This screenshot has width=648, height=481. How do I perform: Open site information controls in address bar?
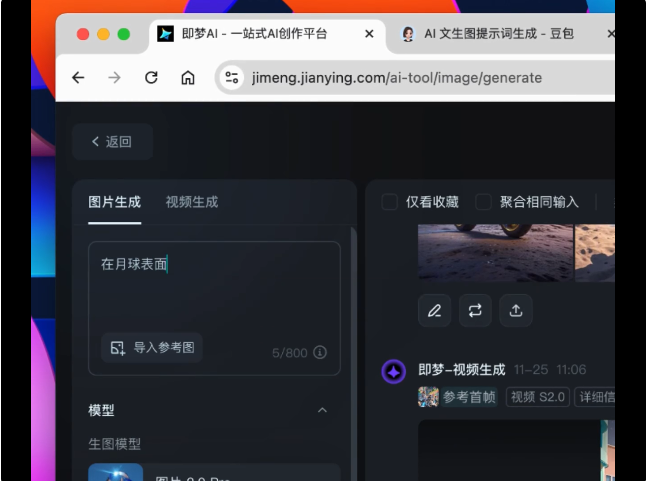click(231, 78)
